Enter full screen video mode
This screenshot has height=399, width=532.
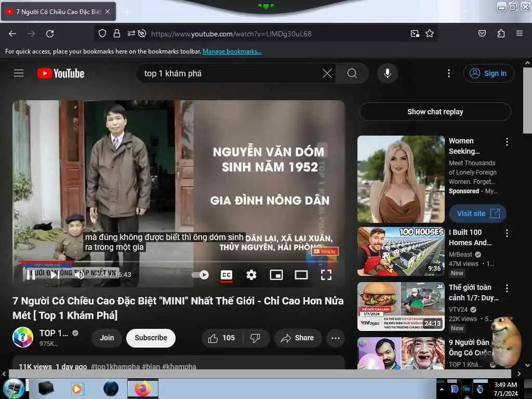coord(326,274)
